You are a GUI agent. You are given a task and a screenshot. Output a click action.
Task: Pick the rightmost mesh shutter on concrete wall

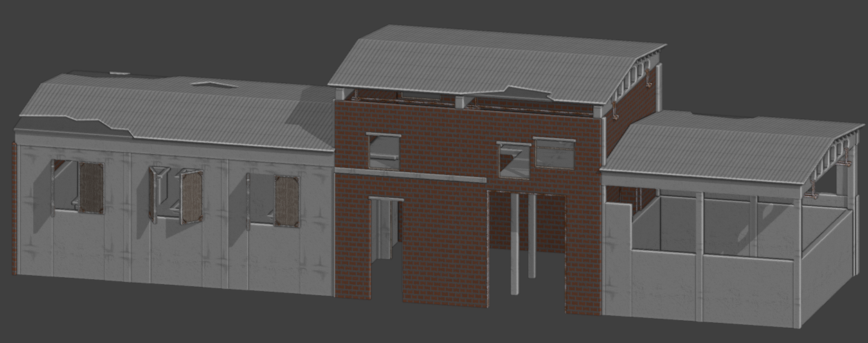(x=287, y=201)
